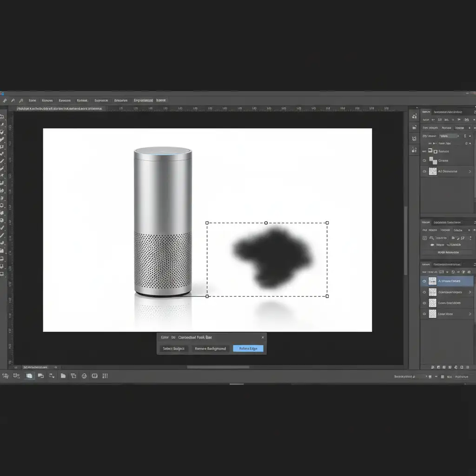Click the top tool icon in left toolbar
Image resolution: width=476 pixels, height=476 pixels.
click(2, 117)
